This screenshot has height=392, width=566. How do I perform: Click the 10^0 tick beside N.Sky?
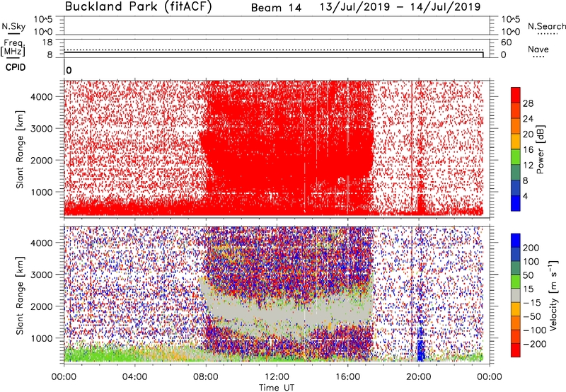pos(43,32)
